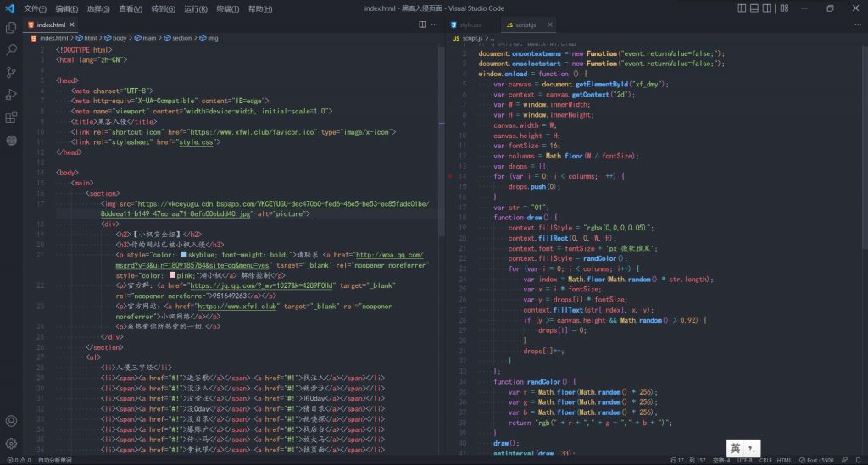Click 'function randColor' text on line 34
Image resolution: width=868 pixels, height=465 pixels.
pyautogui.click(x=527, y=382)
